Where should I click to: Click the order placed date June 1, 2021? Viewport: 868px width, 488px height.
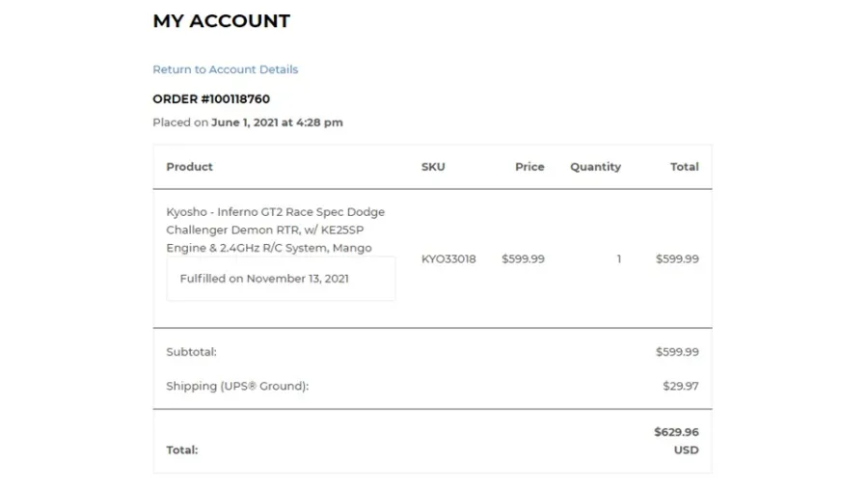click(277, 122)
